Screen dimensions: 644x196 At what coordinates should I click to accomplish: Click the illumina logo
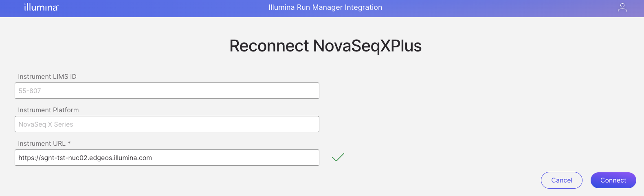[x=41, y=7]
